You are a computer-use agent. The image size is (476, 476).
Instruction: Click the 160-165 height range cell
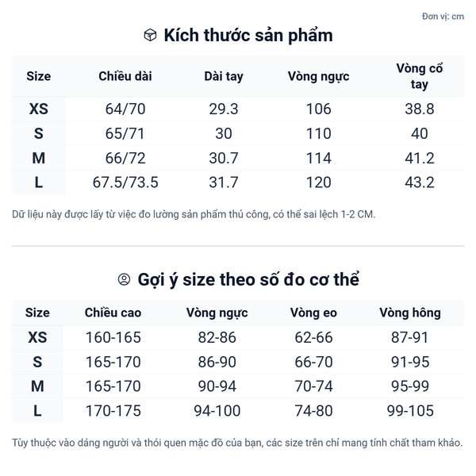(113, 338)
